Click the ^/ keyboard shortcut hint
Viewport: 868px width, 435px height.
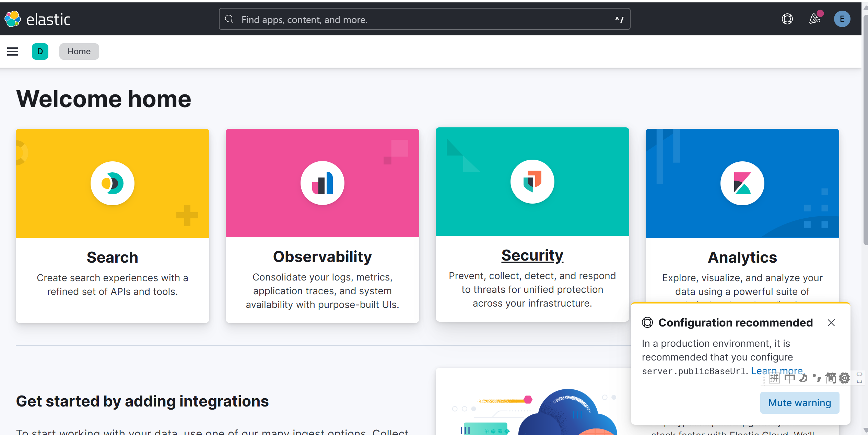click(619, 20)
